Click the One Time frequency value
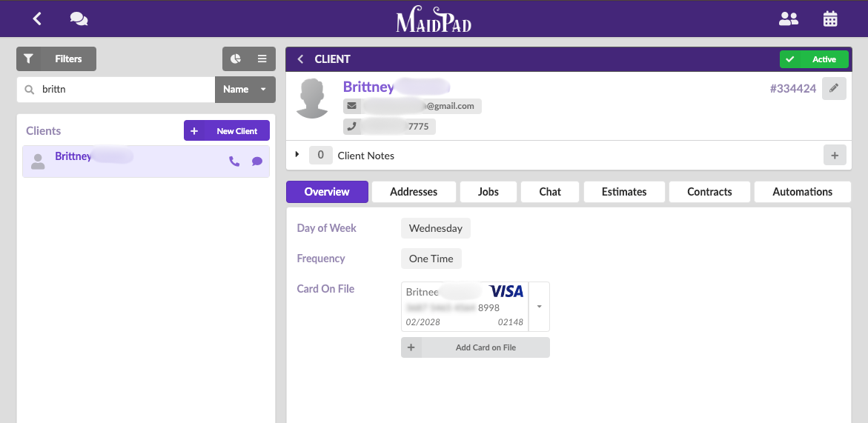The height and width of the screenshot is (423, 868). click(431, 259)
